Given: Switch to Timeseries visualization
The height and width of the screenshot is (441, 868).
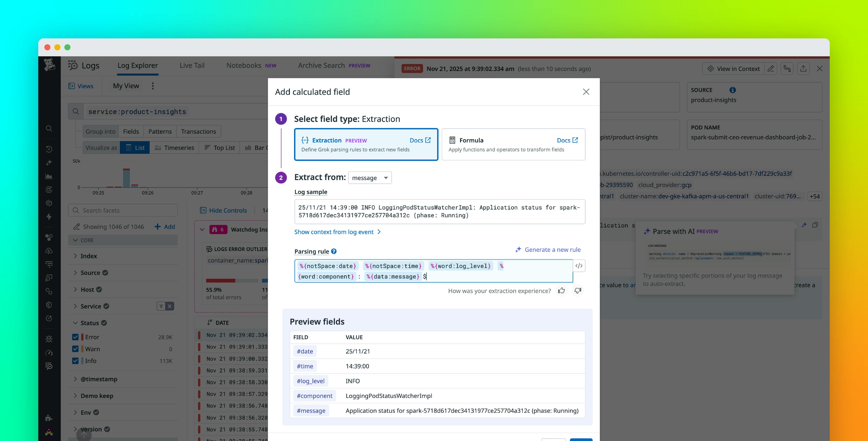Looking at the screenshot, I should point(175,147).
